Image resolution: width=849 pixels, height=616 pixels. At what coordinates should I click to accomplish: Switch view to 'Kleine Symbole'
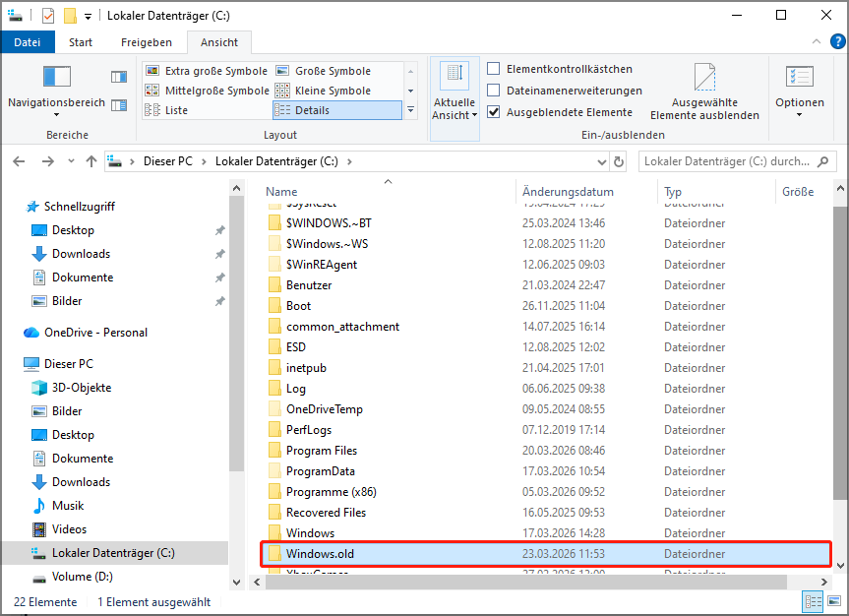(331, 89)
